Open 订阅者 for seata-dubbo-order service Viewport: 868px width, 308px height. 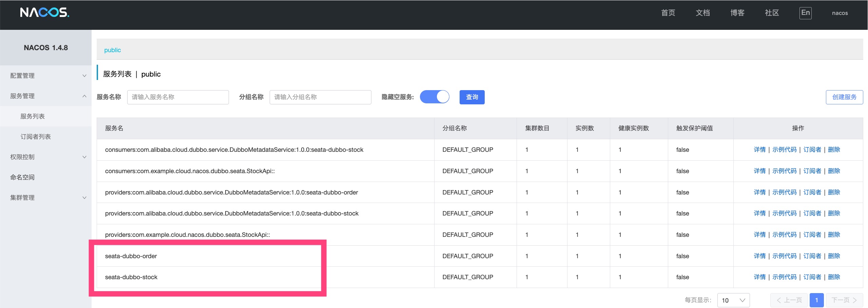point(812,256)
